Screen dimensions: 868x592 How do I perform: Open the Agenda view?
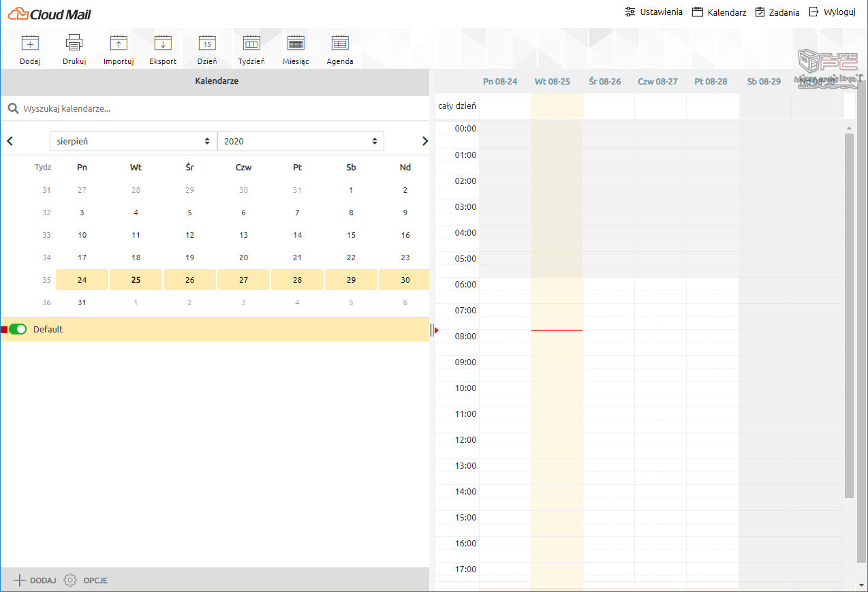340,44
